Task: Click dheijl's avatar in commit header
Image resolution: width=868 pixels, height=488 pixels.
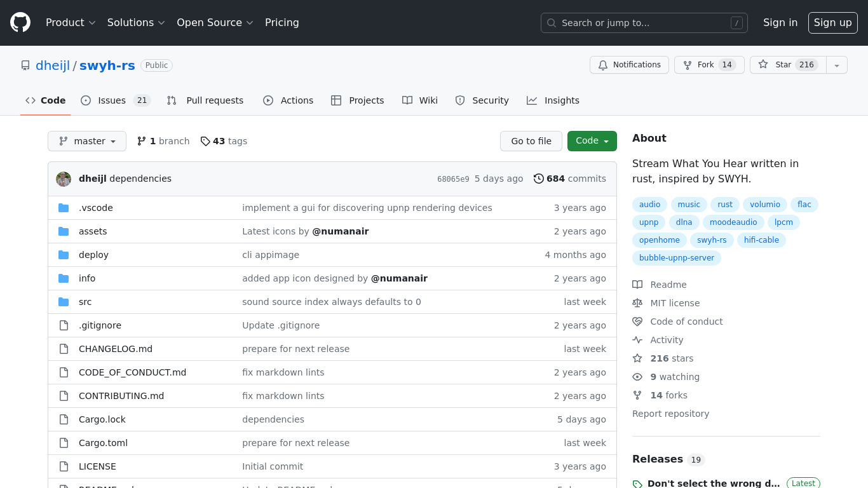Action: point(64,179)
